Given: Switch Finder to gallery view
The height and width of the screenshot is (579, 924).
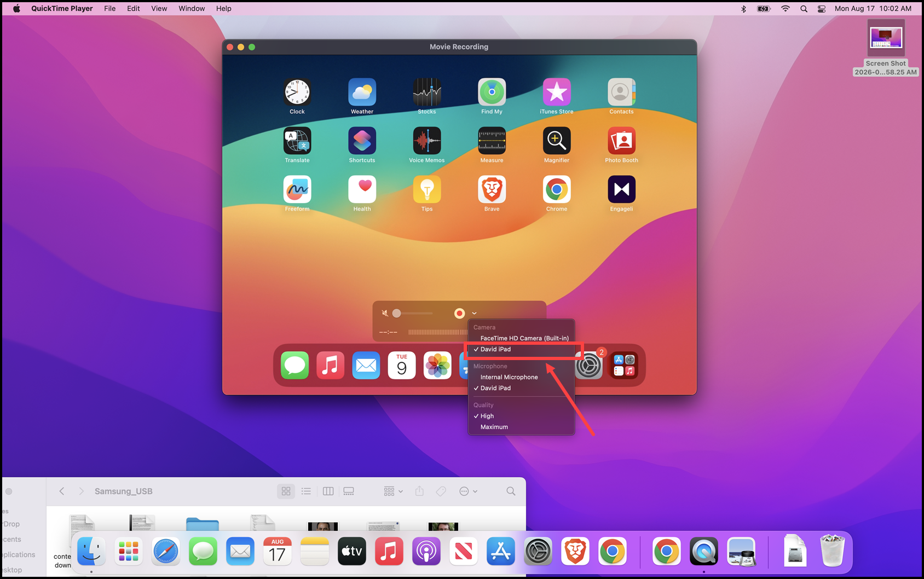Looking at the screenshot, I should coord(349,491).
